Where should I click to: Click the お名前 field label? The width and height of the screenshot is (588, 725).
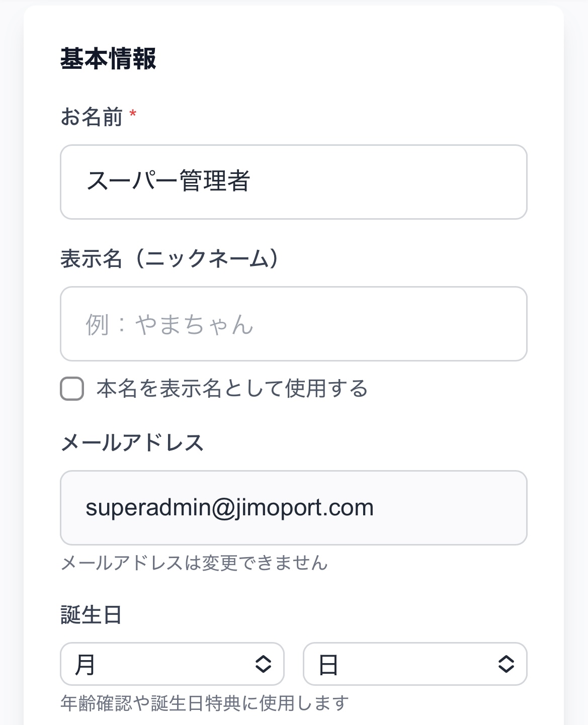pyautogui.click(x=92, y=117)
